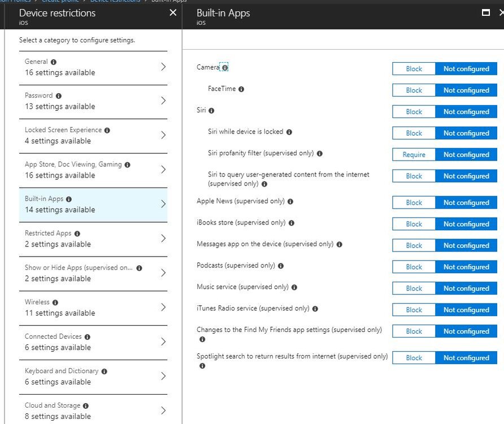This screenshot has width=504, height=424.
Task: Block Siri while device is locked
Action: point(414,133)
